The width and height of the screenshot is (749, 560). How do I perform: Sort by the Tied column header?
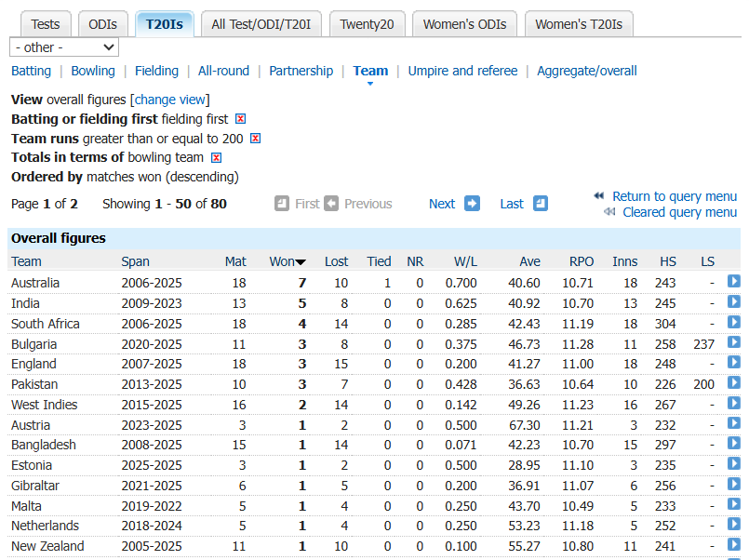point(379,261)
